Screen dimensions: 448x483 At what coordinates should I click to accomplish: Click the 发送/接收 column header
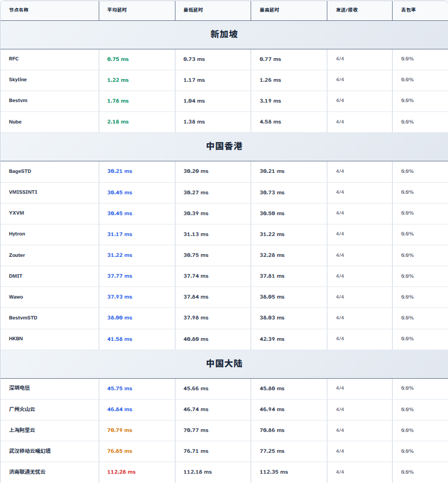coord(347,10)
